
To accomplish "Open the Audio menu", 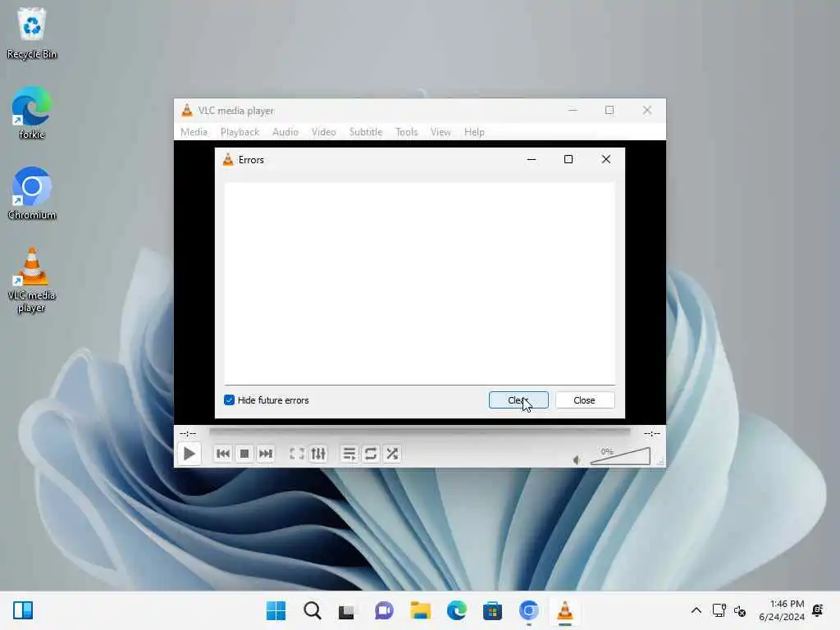I will (x=285, y=132).
